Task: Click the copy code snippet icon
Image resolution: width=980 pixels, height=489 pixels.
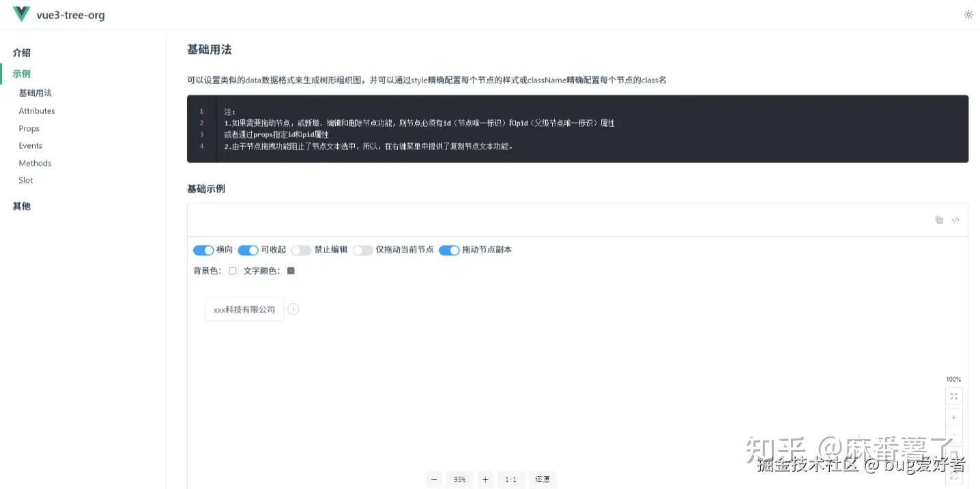Action: tap(939, 219)
